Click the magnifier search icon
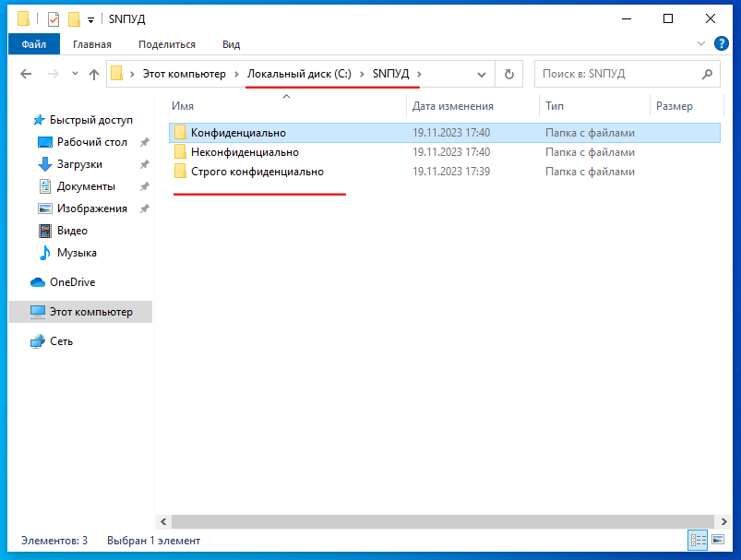 coord(707,74)
